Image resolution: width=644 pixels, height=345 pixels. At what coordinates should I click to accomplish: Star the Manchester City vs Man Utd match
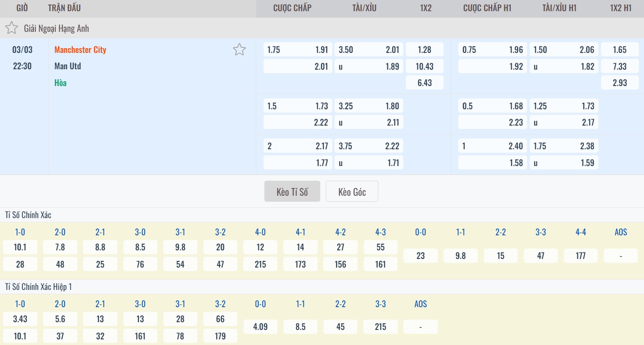point(239,50)
